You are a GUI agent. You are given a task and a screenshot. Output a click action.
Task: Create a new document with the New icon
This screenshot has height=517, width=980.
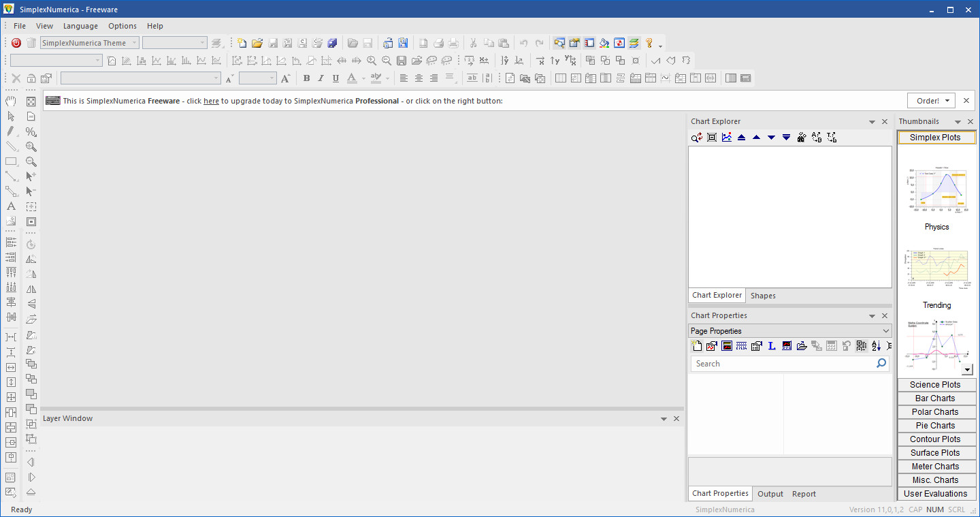[x=242, y=43]
